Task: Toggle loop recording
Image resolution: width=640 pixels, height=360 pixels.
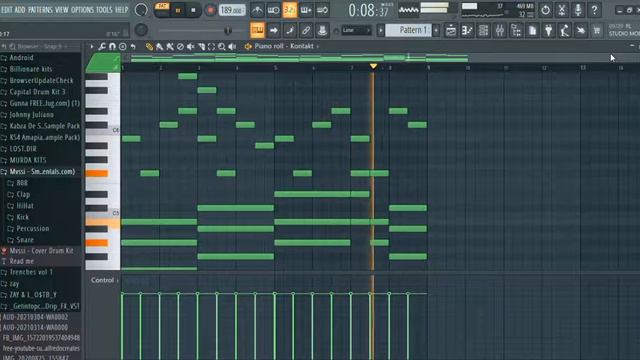Action: click(322, 10)
